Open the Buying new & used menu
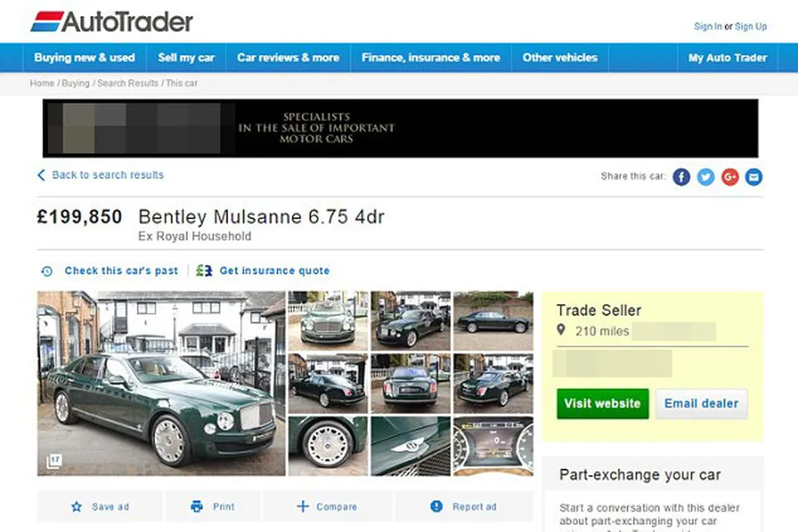 pyautogui.click(x=84, y=58)
